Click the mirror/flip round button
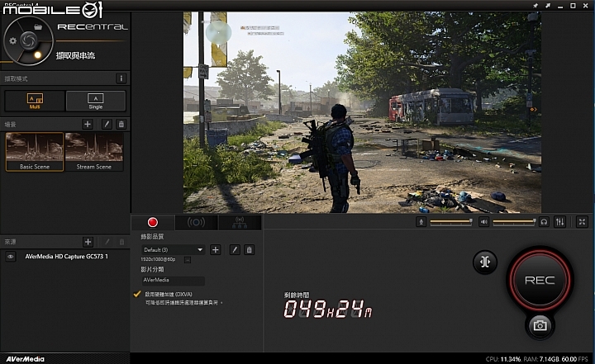 (x=485, y=262)
